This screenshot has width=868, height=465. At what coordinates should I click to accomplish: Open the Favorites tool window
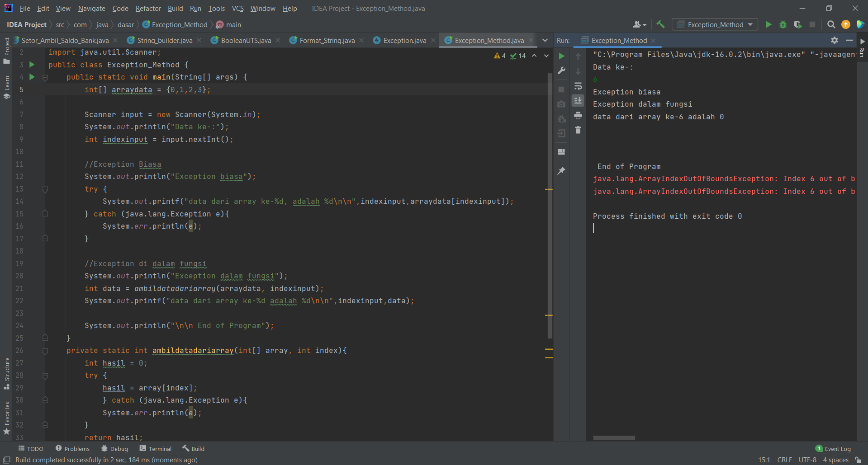point(6,418)
